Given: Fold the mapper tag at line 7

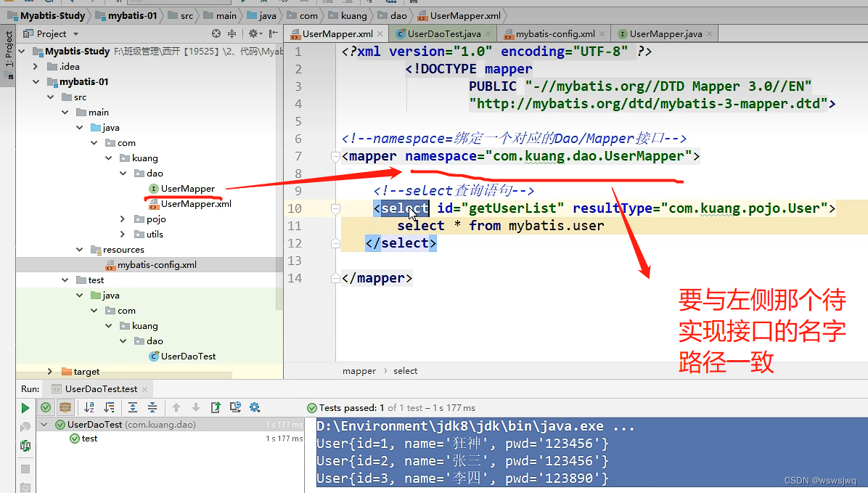Looking at the screenshot, I should 335,157.
